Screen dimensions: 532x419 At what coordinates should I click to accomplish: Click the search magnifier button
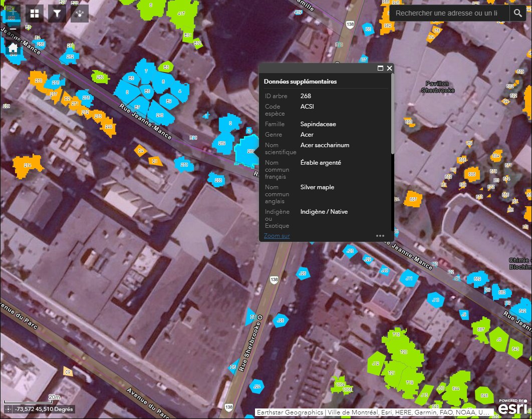[518, 13]
